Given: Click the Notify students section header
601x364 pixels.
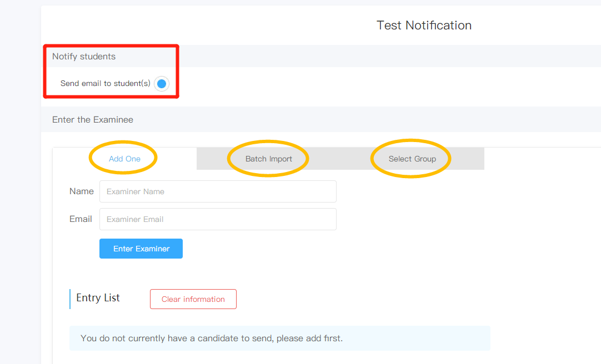Looking at the screenshot, I should (x=84, y=56).
